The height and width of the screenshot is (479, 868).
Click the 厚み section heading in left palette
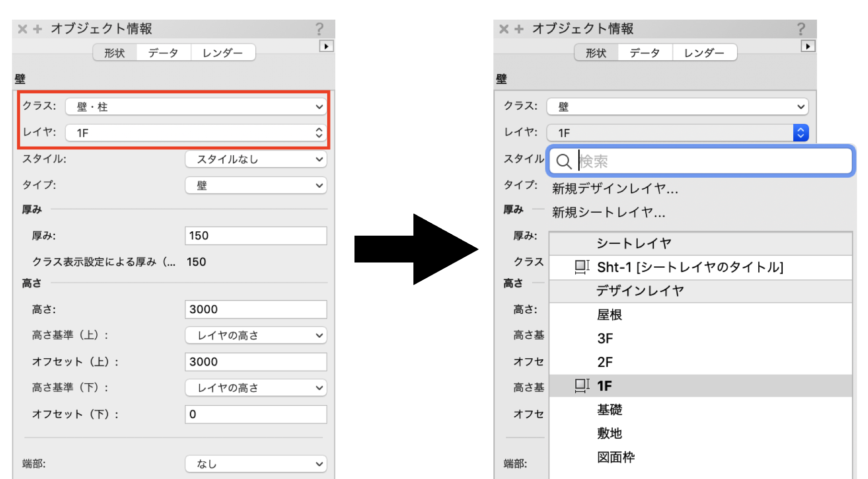point(32,209)
